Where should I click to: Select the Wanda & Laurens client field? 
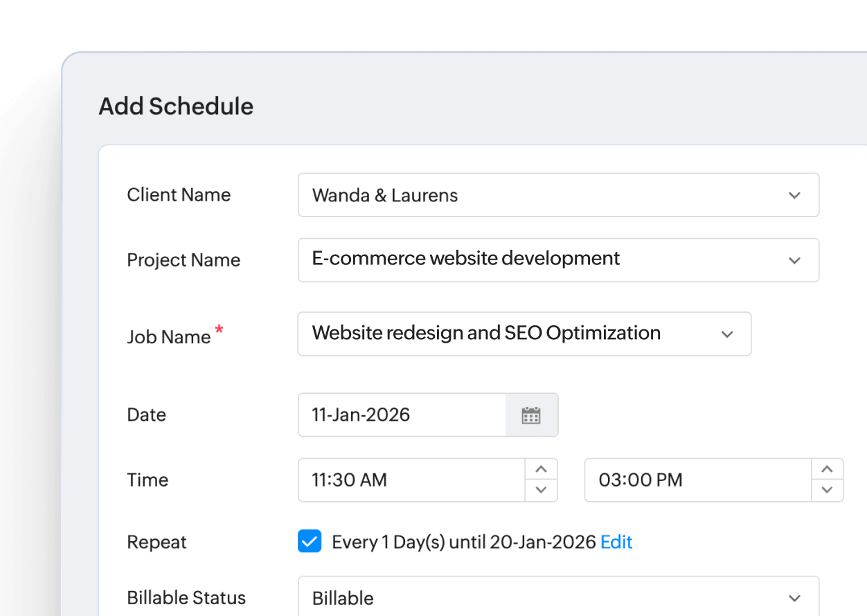tap(540, 195)
